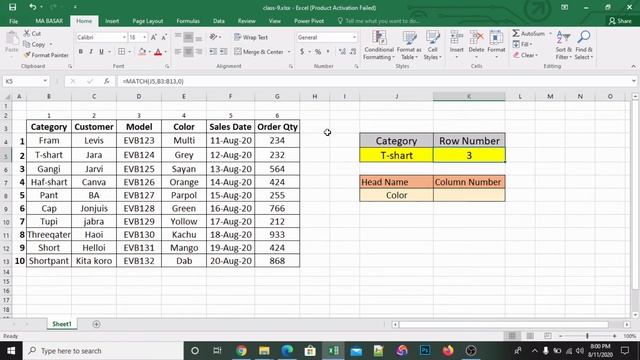Apply the Font Color red A
Image resolution: width=640 pixels, height=360 pixels.
[x=158, y=52]
